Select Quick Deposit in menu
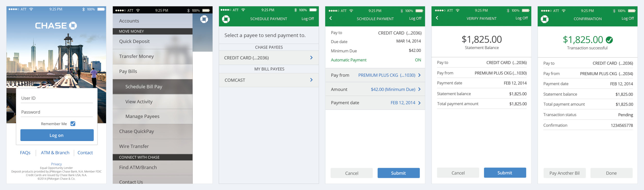The image size is (644, 190). click(152, 41)
